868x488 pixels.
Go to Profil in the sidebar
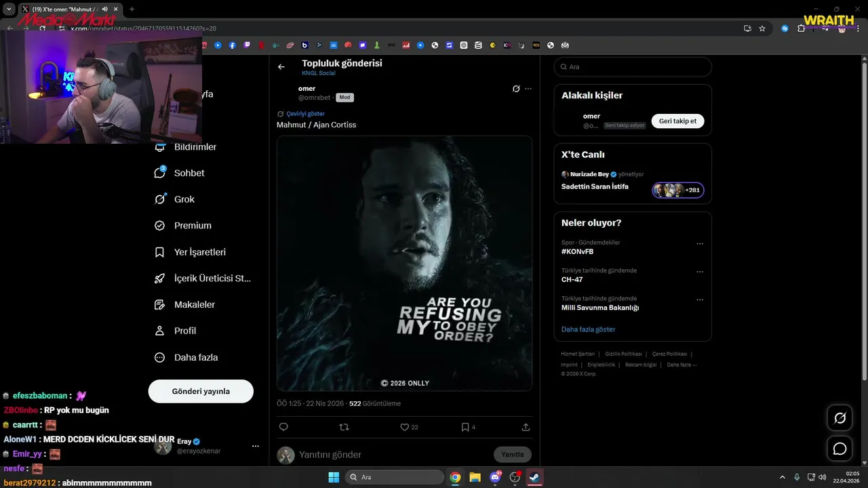176,331
